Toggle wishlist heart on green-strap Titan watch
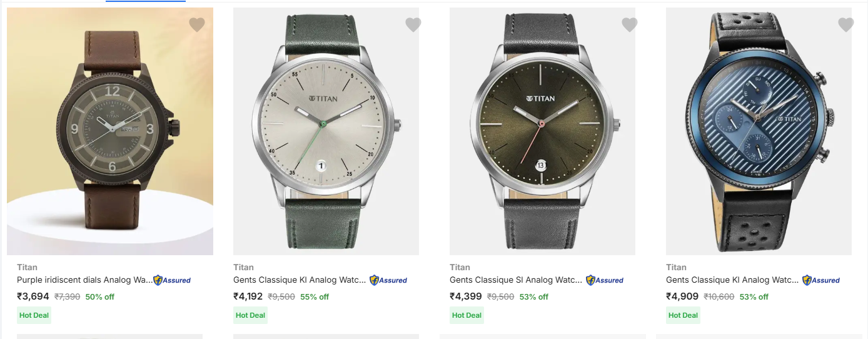868x339 pixels. (x=413, y=25)
